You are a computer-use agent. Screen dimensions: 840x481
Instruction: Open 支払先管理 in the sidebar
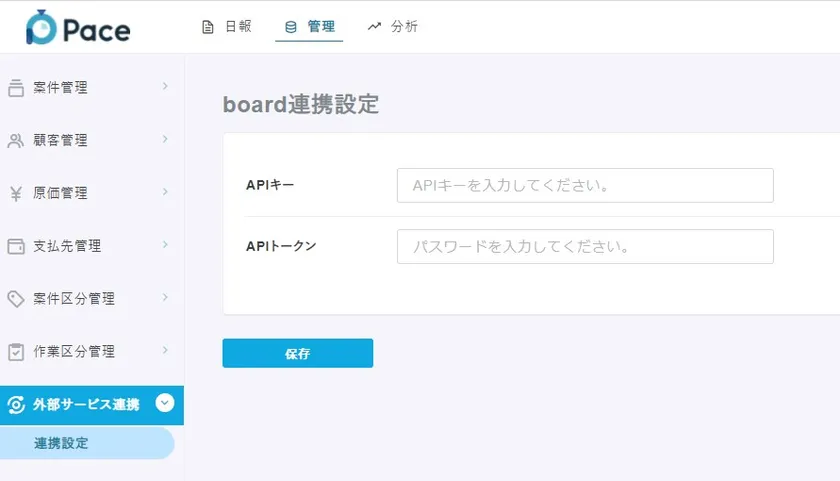point(92,246)
